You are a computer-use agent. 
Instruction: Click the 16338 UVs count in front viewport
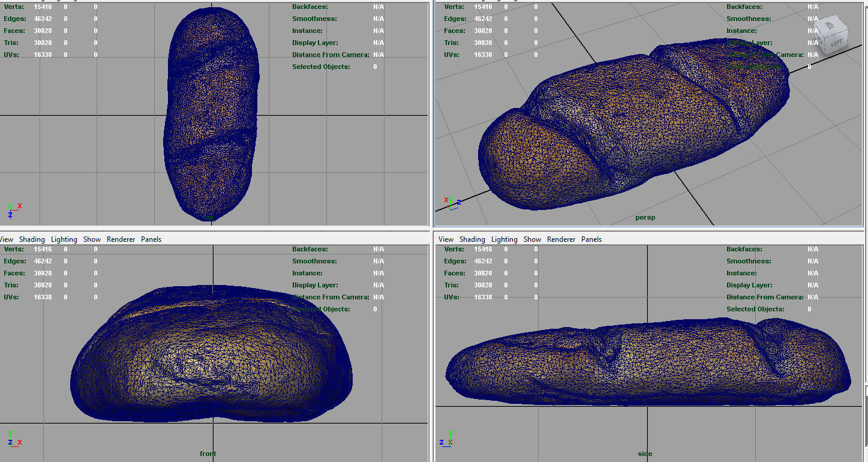pos(43,297)
